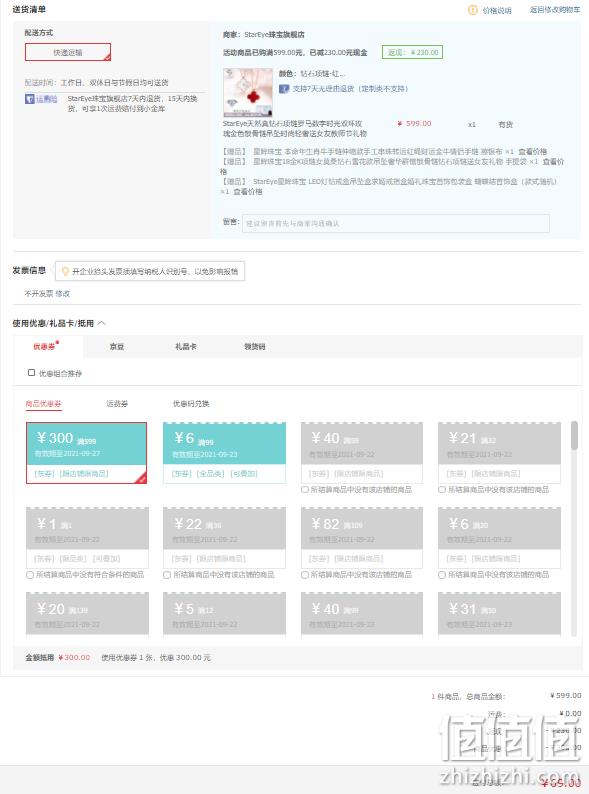The height and width of the screenshot is (794, 589).
Task: Click the 7-day return support icon
Action: coord(284,89)
